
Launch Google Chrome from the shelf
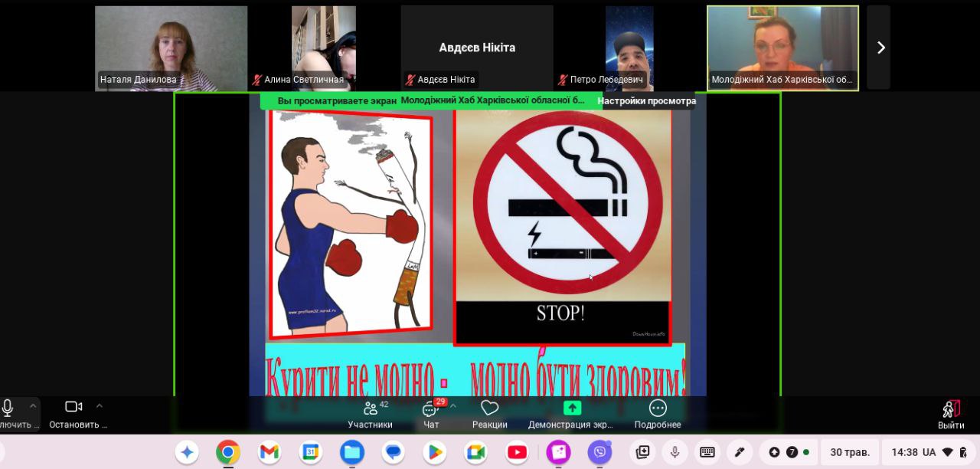(x=228, y=452)
